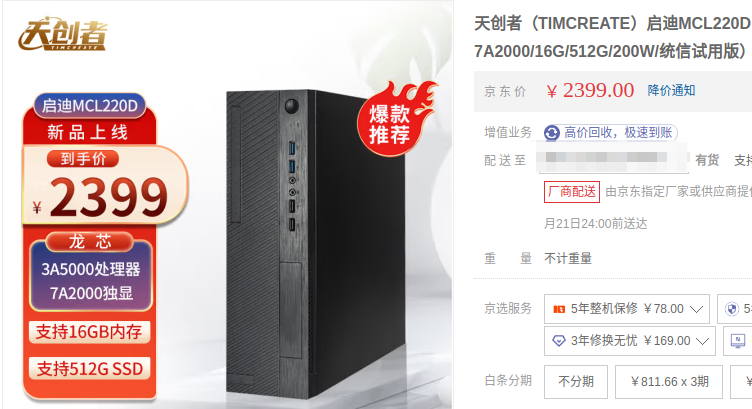Click the JD icon beside 5年整机保修
The width and height of the screenshot is (752, 409).
click(559, 309)
